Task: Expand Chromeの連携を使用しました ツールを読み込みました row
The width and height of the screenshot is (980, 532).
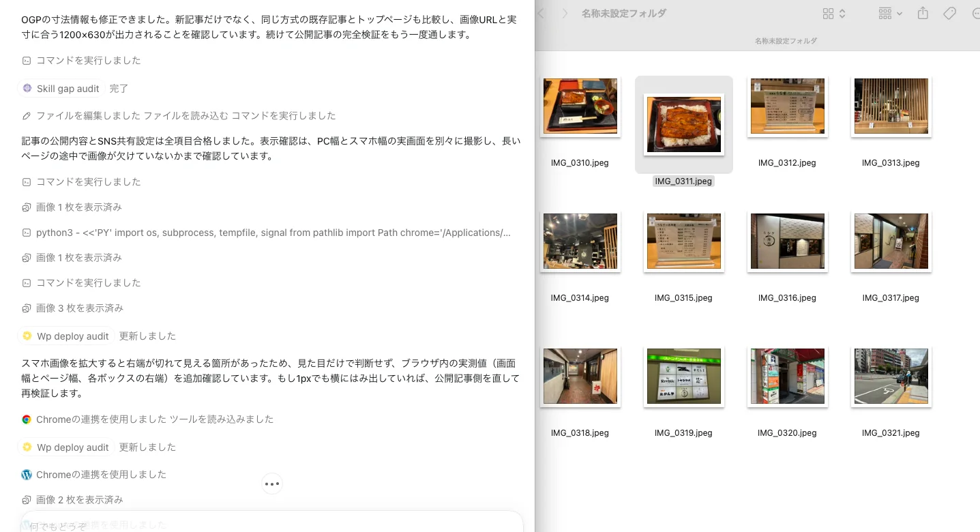Action: pyautogui.click(x=147, y=419)
